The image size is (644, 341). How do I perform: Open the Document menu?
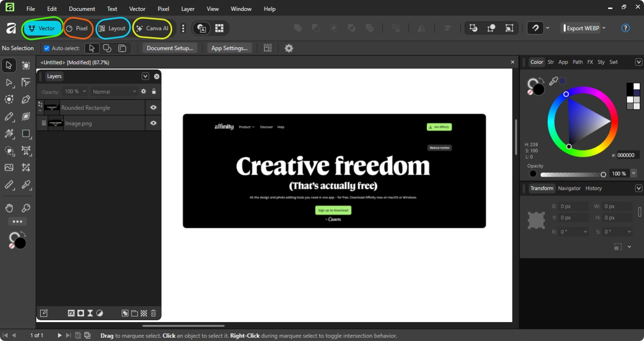pos(82,9)
